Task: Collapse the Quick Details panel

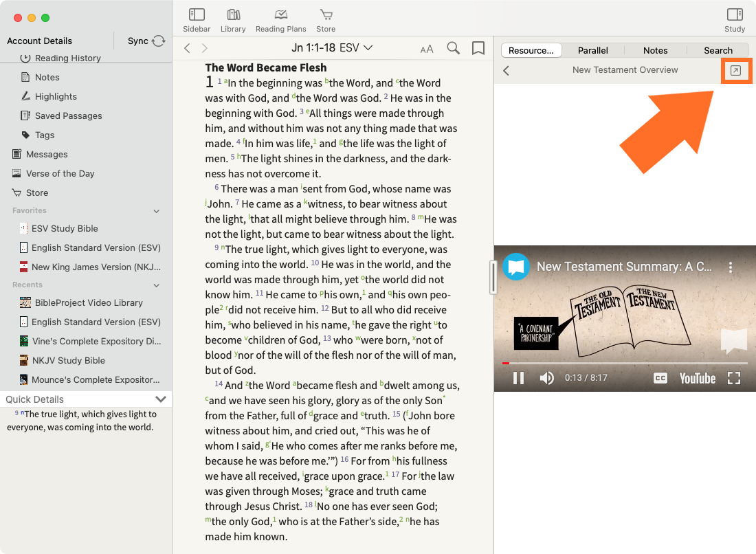Action: tap(161, 399)
